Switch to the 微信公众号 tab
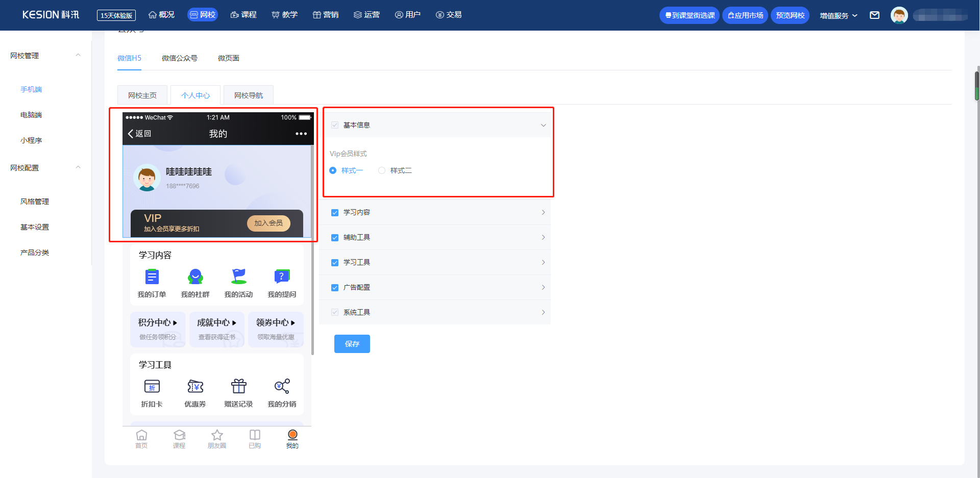Screen dimensions: 980x478 tap(179, 58)
